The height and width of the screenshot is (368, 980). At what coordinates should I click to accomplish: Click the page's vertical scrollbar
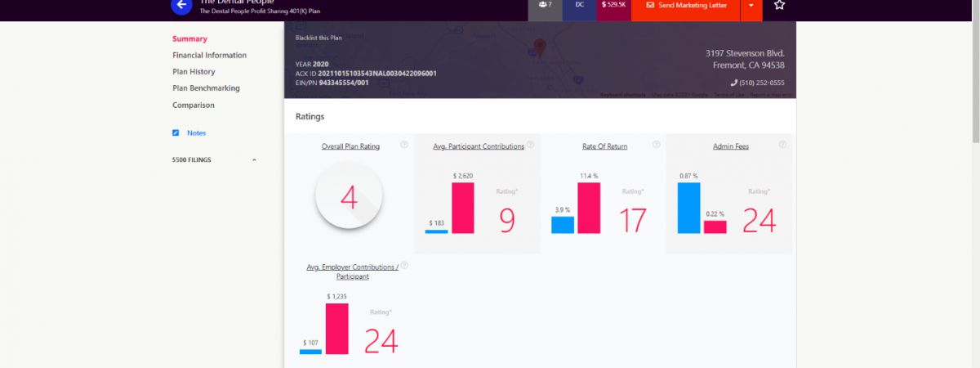(x=973, y=82)
